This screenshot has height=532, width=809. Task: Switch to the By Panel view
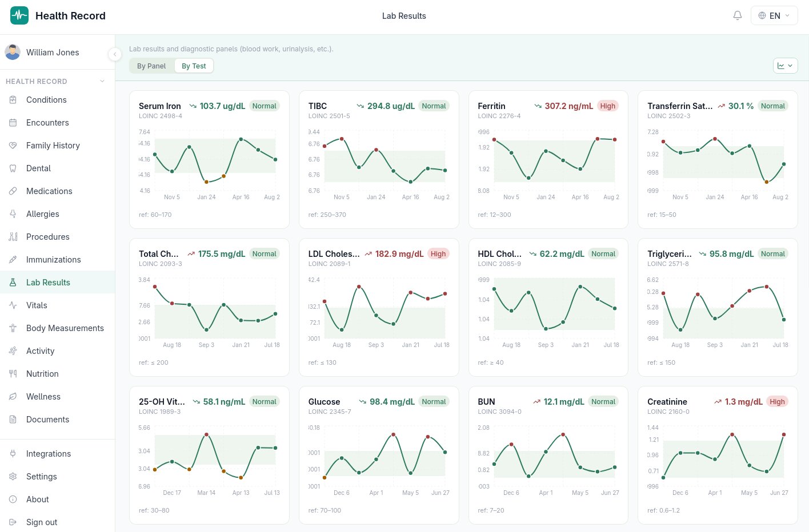pyautogui.click(x=151, y=66)
